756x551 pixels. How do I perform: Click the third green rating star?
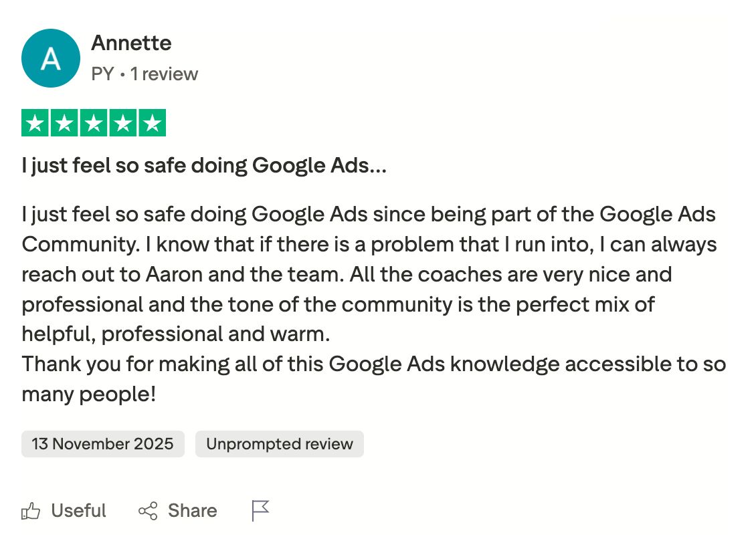tap(94, 123)
